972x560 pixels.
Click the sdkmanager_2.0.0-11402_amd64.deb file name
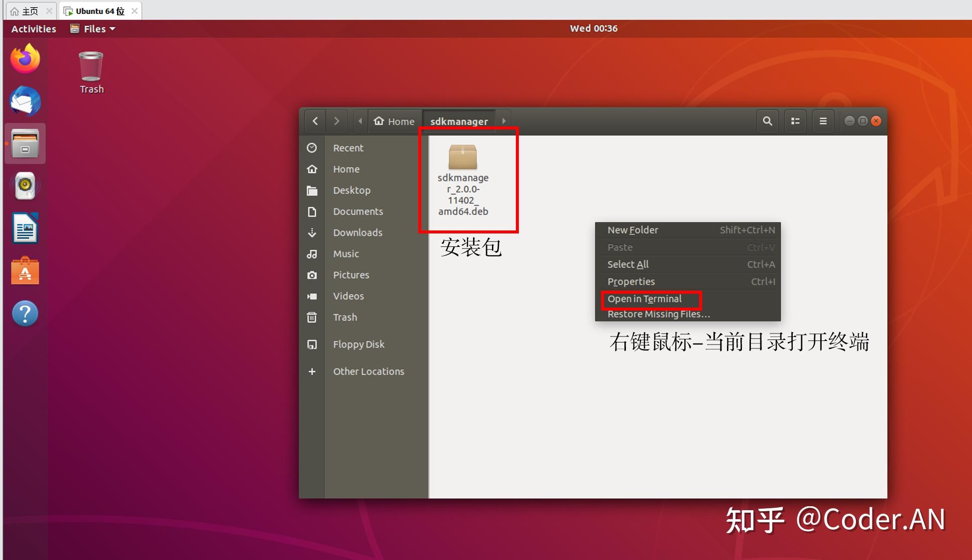(463, 195)
